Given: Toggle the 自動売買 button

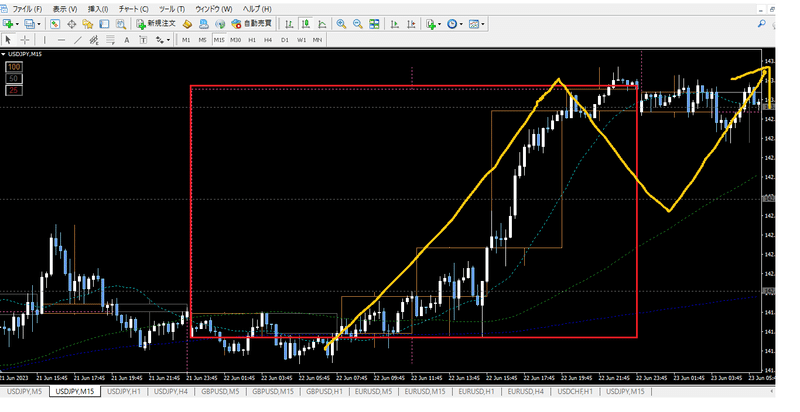Looking at the screenshot, I should pos(252,24).
